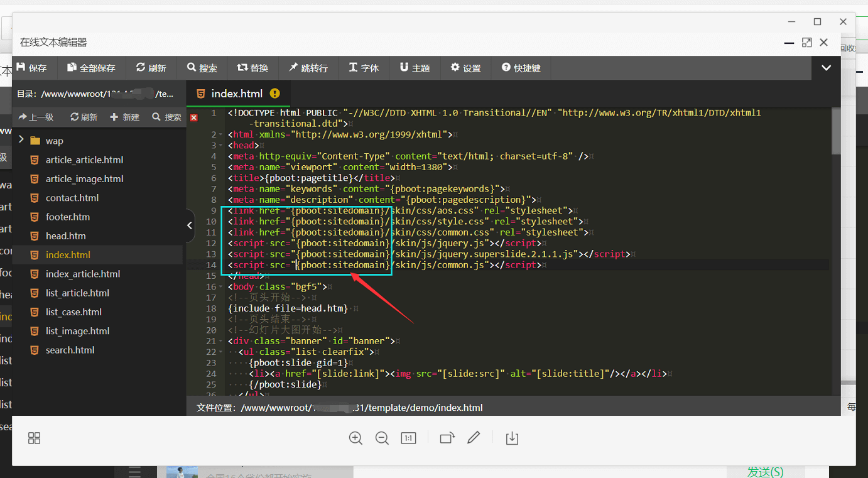Fold code at line 21 banner div

click(x=221, y=341)
